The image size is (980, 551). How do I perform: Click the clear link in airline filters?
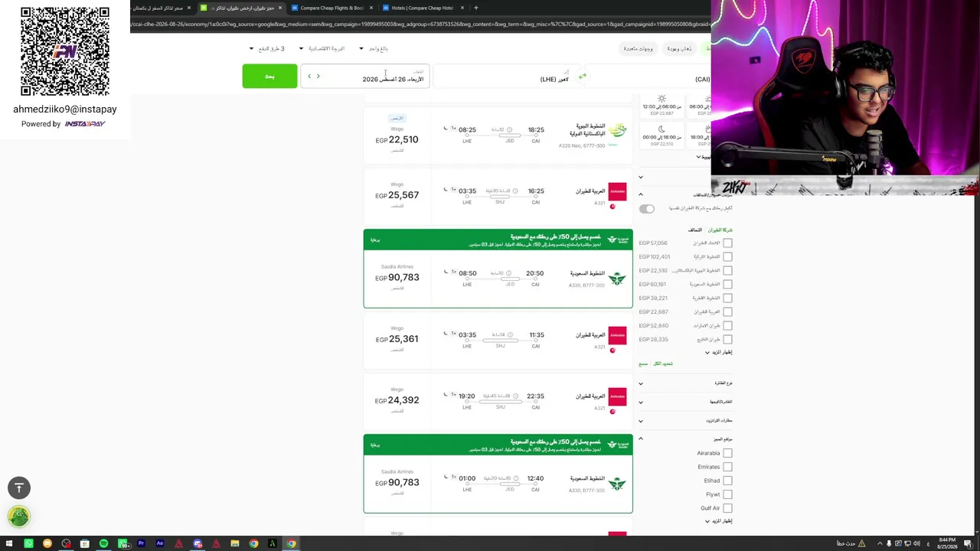[643, 364]
